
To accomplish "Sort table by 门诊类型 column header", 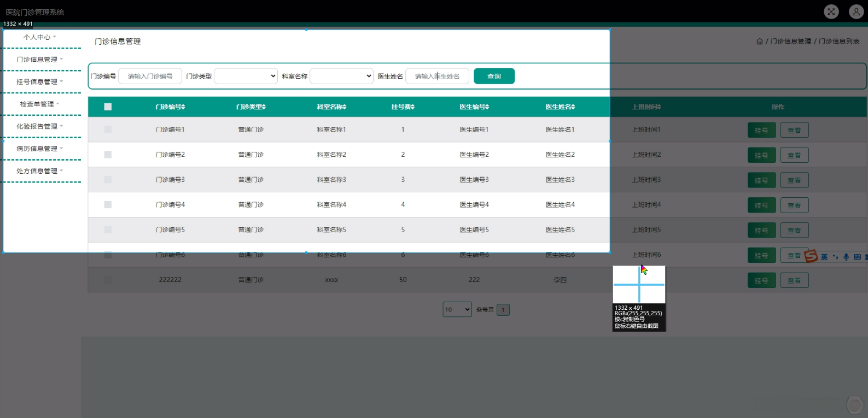I will pyautogui.click(x=251, y=107).
